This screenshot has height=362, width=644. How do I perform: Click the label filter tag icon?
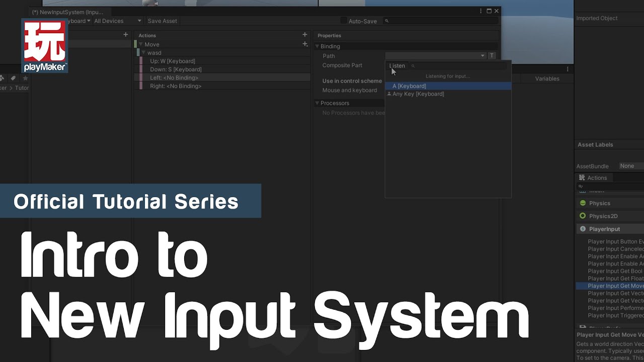tap(13, 78)
